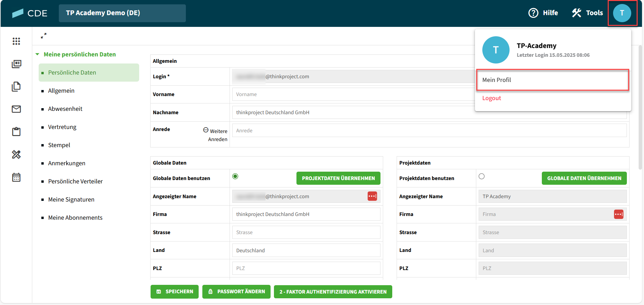Click the CDE logo
The image size is (644, 305).
[30, 13]
